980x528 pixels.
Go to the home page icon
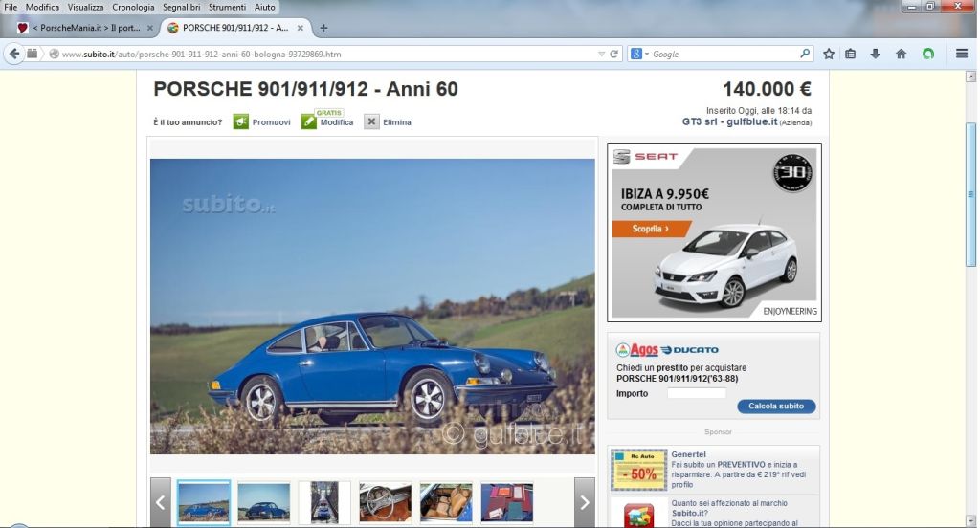tap(901, 54)
